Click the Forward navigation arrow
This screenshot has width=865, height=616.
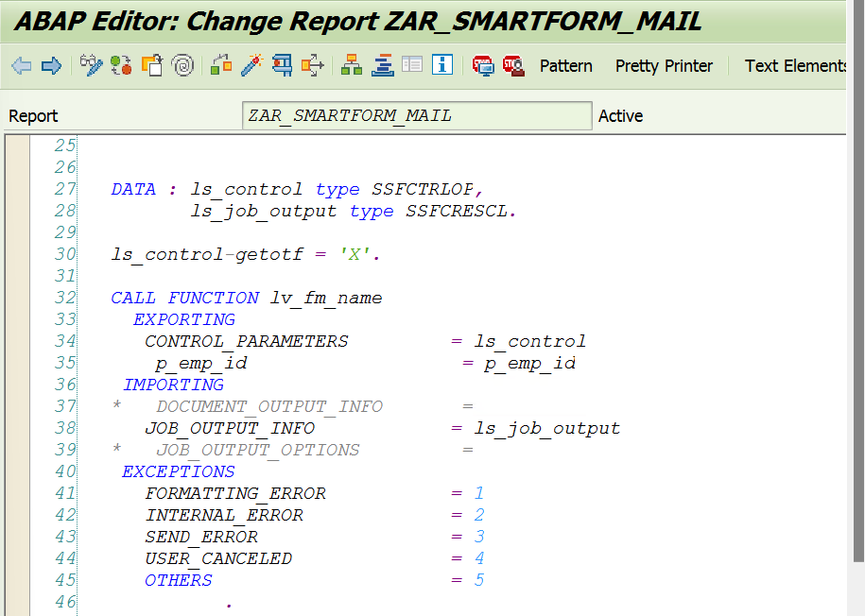51,66
